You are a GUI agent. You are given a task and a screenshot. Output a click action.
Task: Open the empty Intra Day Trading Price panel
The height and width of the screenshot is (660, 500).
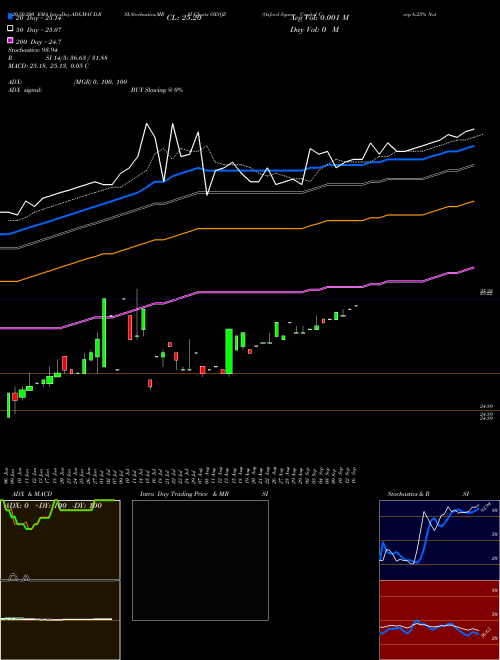200,560
